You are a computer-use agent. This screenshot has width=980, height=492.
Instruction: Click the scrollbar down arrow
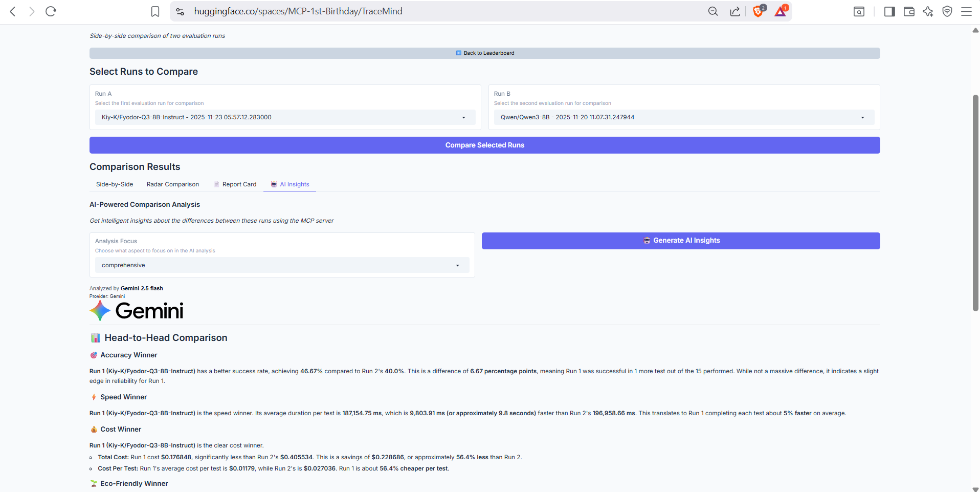click(975, 489)
